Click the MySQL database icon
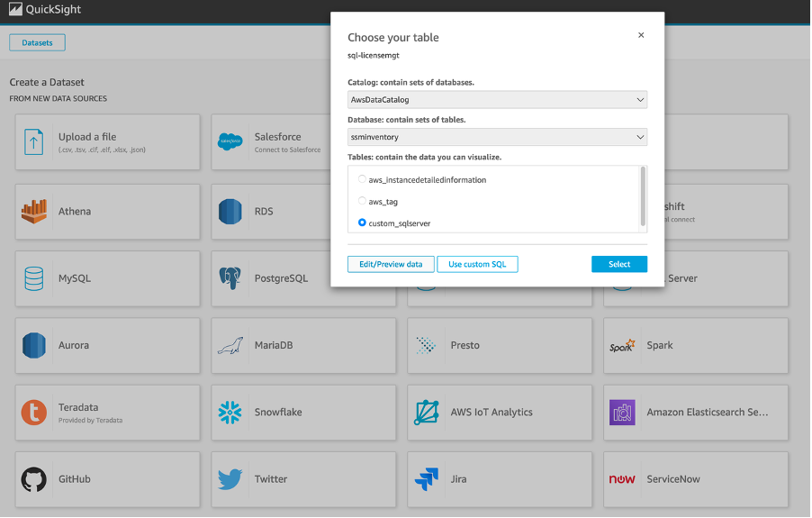This screenshot has height=518, width=812. click(x=33, y=278)
